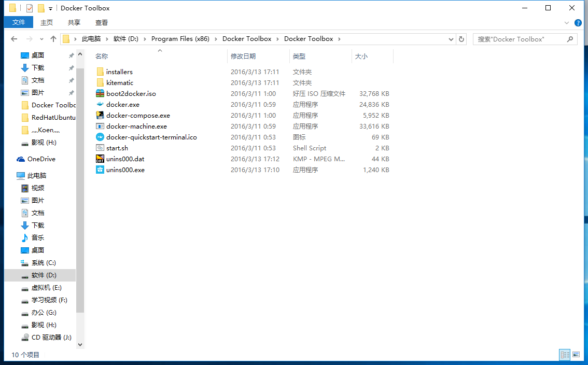
Task: Open the address bar history dropdown
Action: point(451,39)
